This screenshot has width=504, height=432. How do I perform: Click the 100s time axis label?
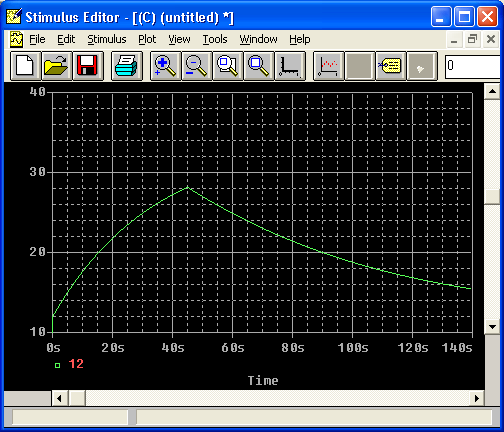coord(353,348)
